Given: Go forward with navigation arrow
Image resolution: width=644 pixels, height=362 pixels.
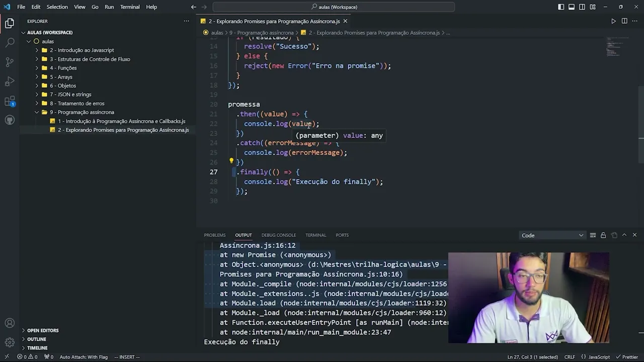Looking at the screenshot, I should click(x=205, y=7).
